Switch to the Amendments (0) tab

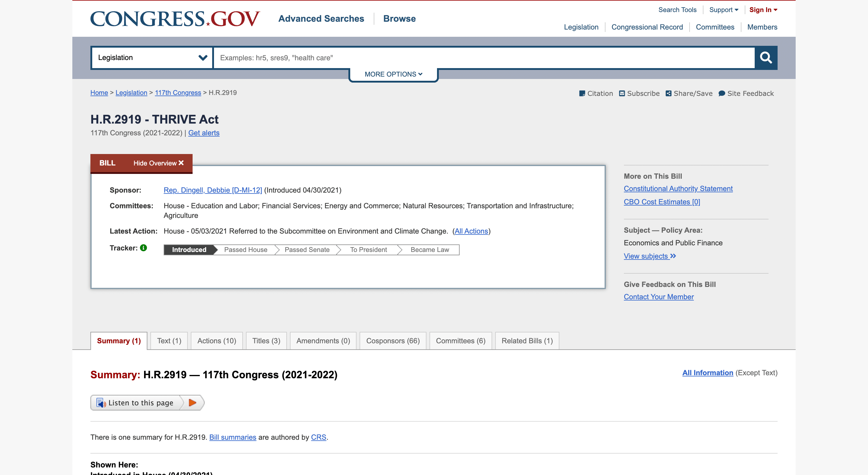point(323,341)
